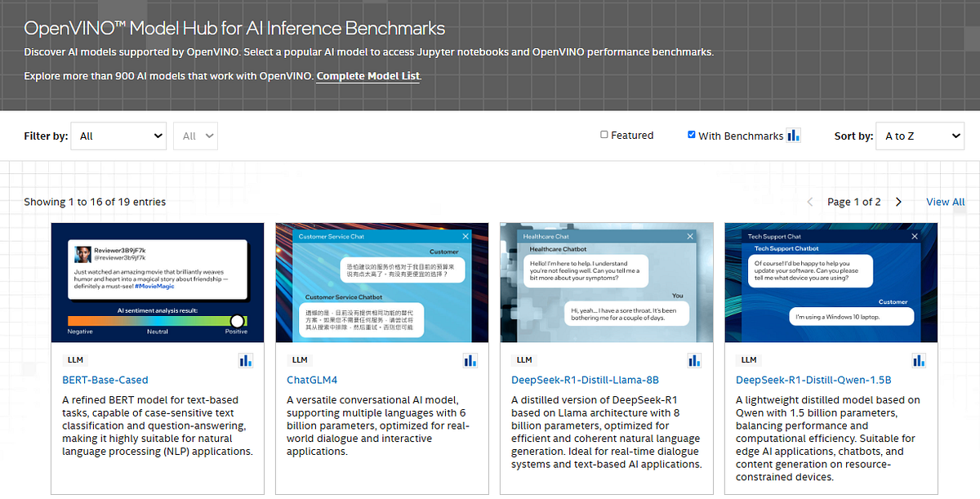
Task: Close the Tech Support Chat preview via its X
Action: tap(915, 236)
